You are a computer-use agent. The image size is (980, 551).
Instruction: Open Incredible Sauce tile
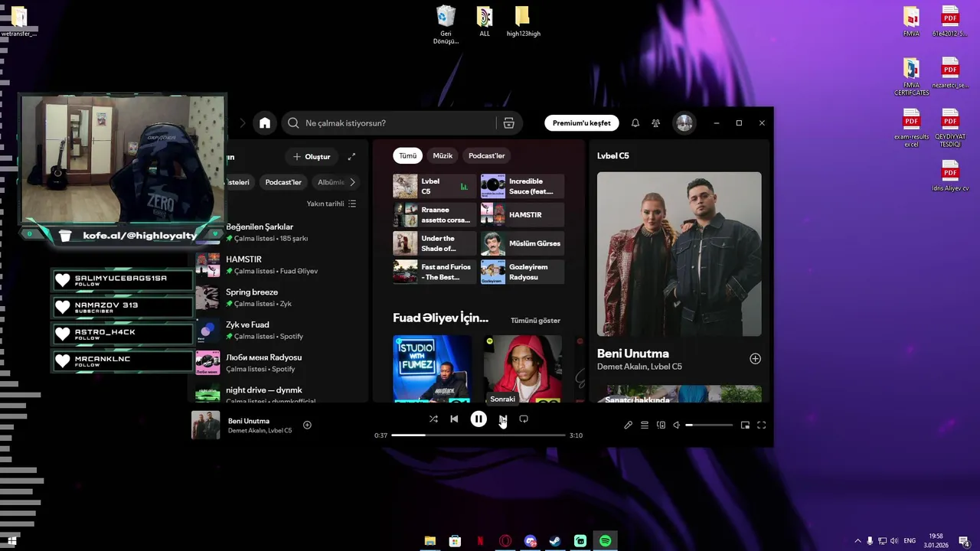pyautogui.click(x=522, y=186)
